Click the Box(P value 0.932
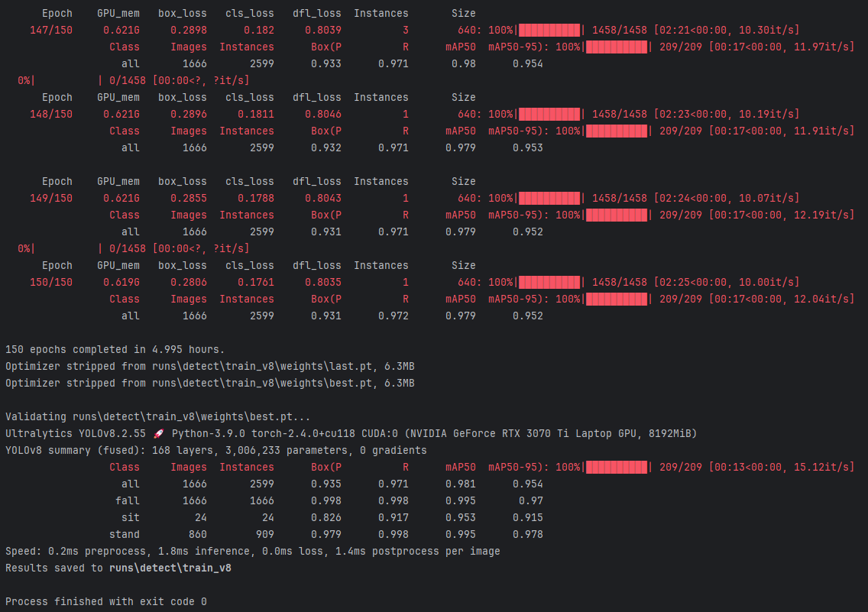This screenshot has height=612, width=868. pos(326,147)
